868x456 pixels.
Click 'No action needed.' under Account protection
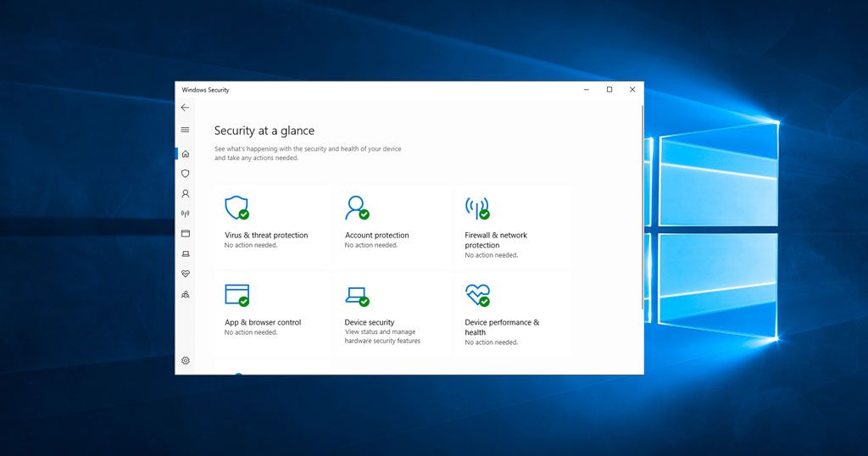pos(371,245)
